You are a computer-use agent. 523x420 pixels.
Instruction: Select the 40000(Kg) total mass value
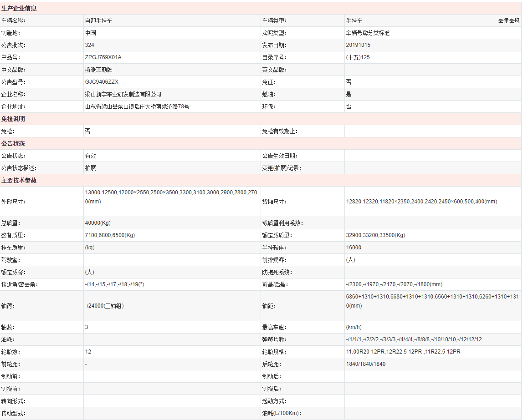coord(97,223)
